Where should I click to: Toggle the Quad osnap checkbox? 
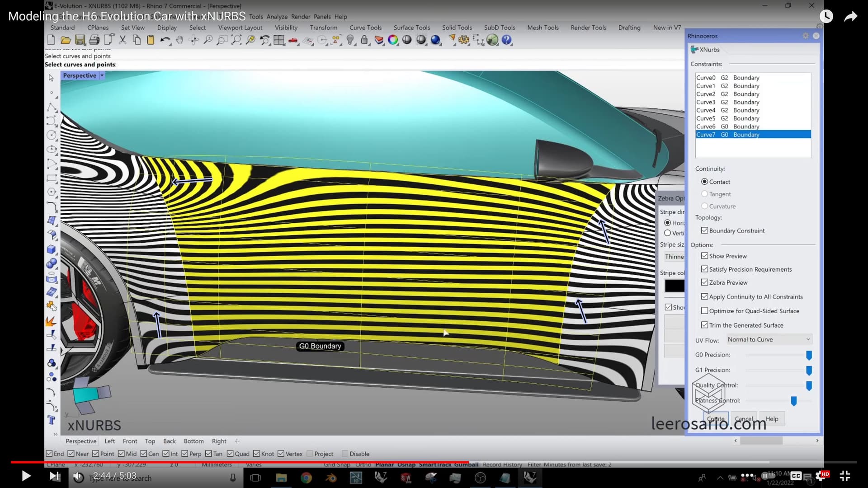[x=230, y=454]
